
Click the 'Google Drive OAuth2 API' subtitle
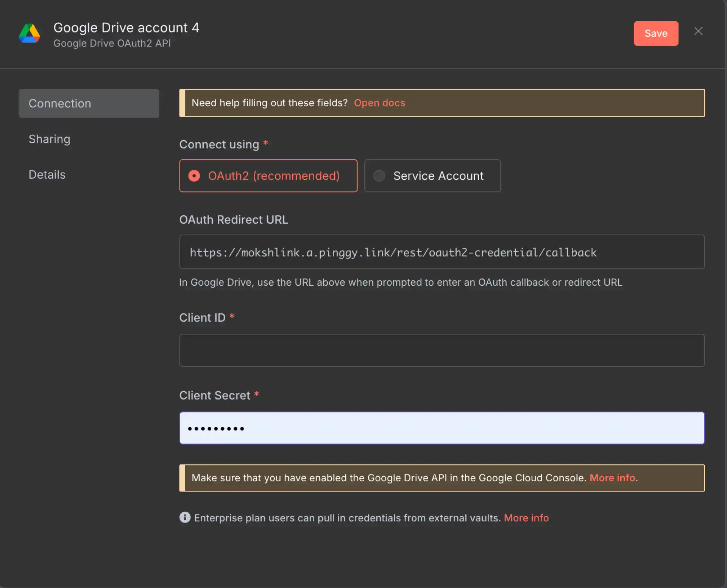click(x=112, y=44)
